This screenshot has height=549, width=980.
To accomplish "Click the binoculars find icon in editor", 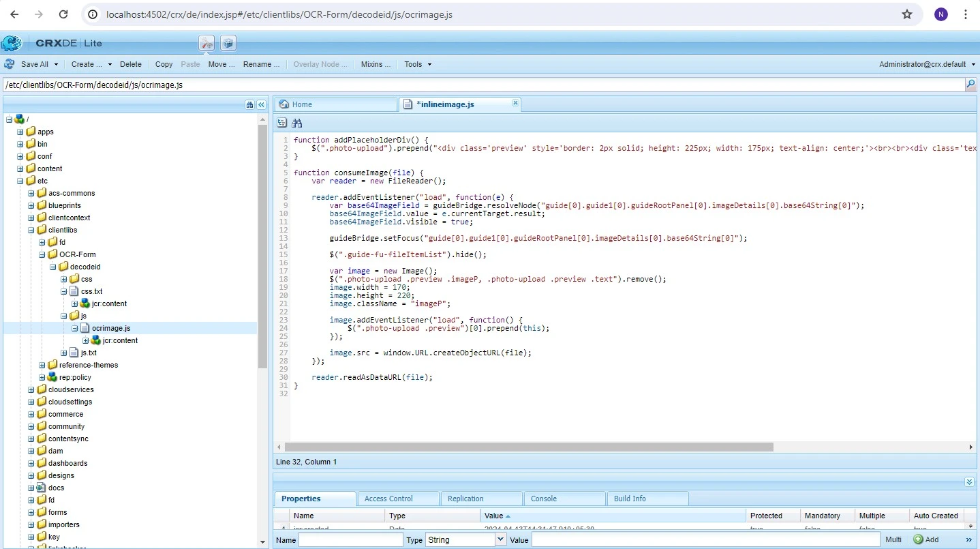I will [297, 123].
